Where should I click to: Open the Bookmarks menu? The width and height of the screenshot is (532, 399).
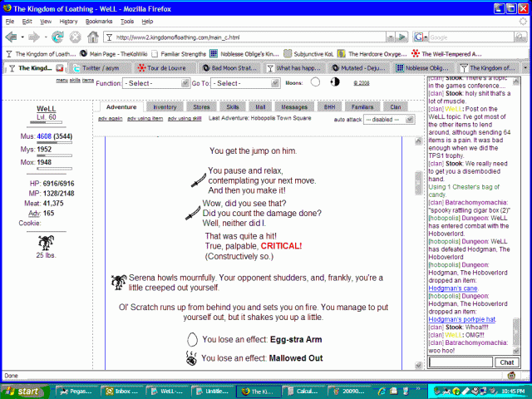(98, 21)
